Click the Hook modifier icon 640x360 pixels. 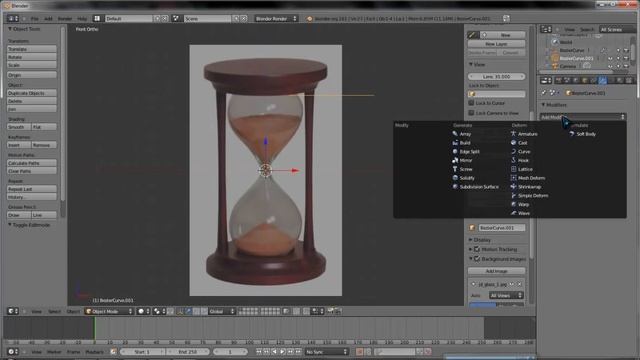(x=513, y=160)
